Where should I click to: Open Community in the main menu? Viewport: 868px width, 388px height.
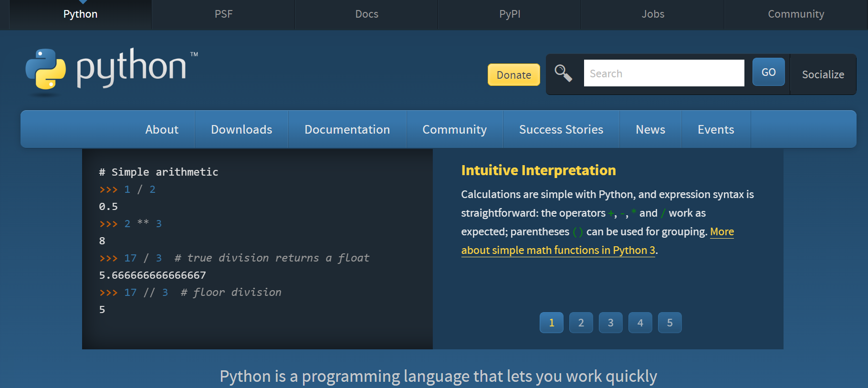coord(455,129)
